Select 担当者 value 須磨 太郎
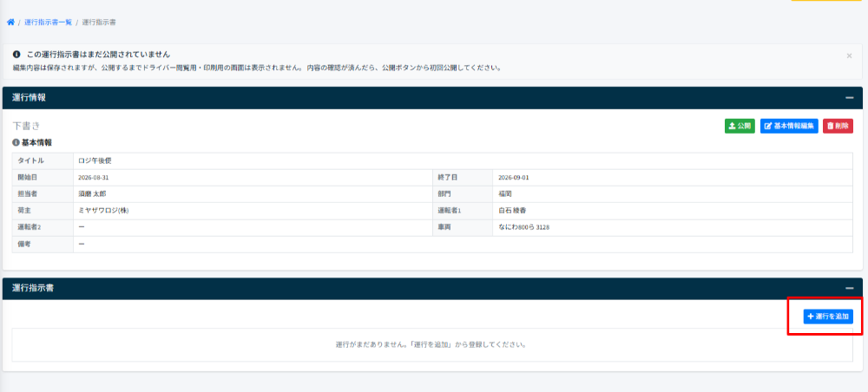Viewport: 868px width, 392px height. click(x=93, y=194)
